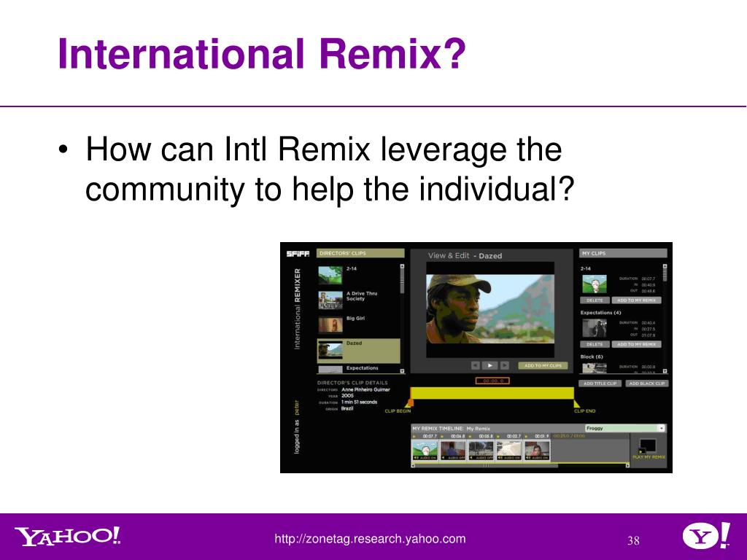Click the Block (6) thumbnail in My Clips
747x560 pixels.
(x=594, y=367)
